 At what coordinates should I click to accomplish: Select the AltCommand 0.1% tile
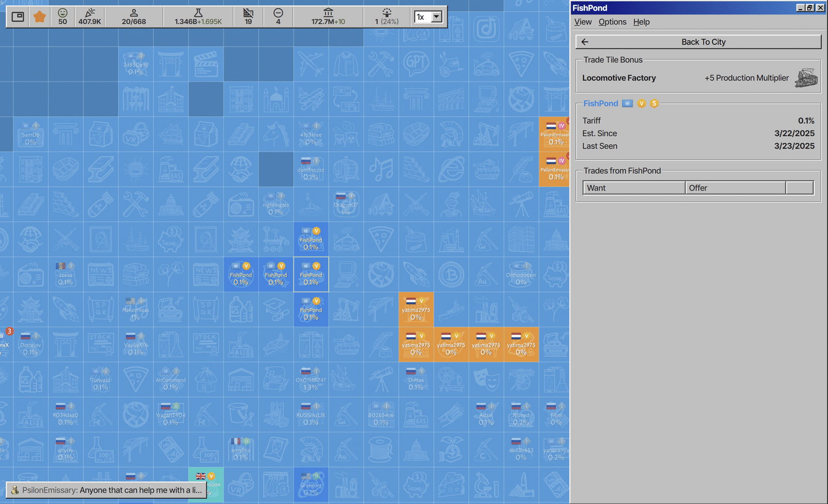pos(171,379)
